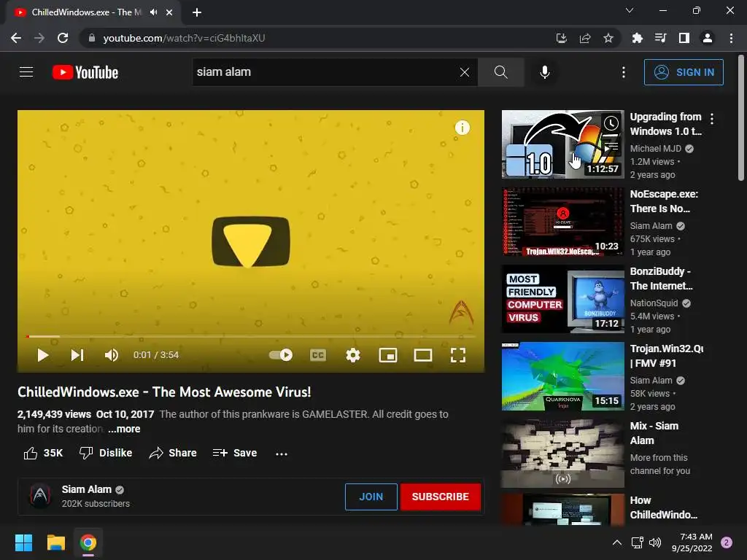Image resolution: width=747 pixels, height=560 pixels.
Task: Open a new browser tab
Action: coord(197,12)
